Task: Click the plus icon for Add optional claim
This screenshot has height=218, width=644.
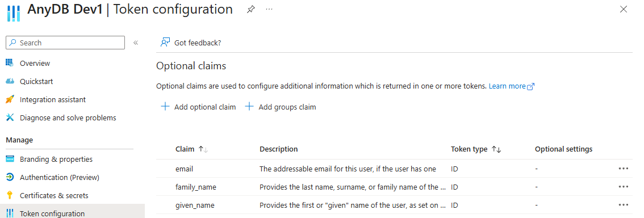Action: click(x=165, y=107)
